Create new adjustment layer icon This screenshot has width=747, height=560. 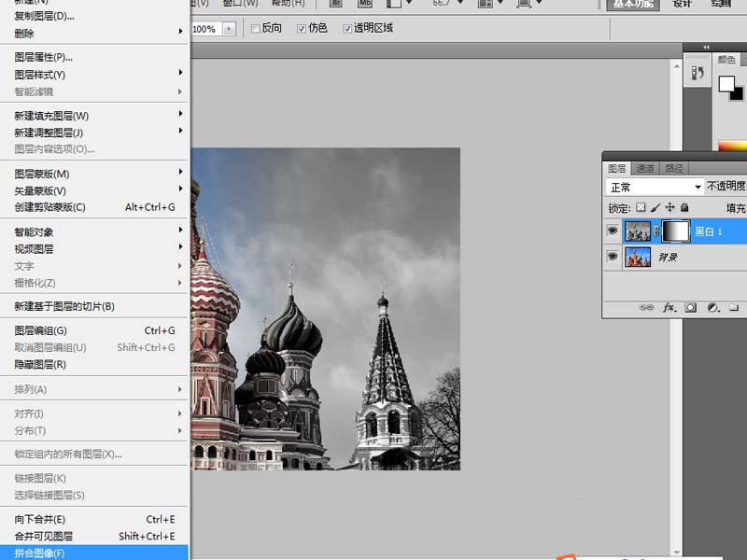[x=713, y=306]
